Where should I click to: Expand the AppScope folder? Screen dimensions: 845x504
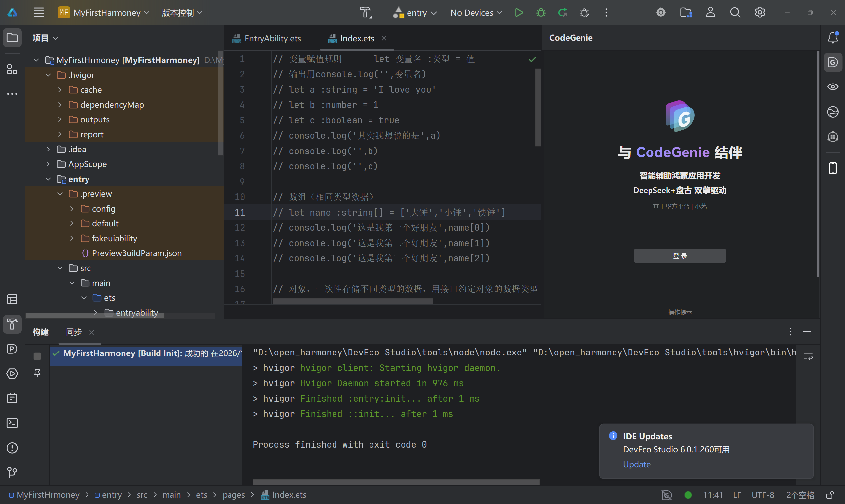48,164
